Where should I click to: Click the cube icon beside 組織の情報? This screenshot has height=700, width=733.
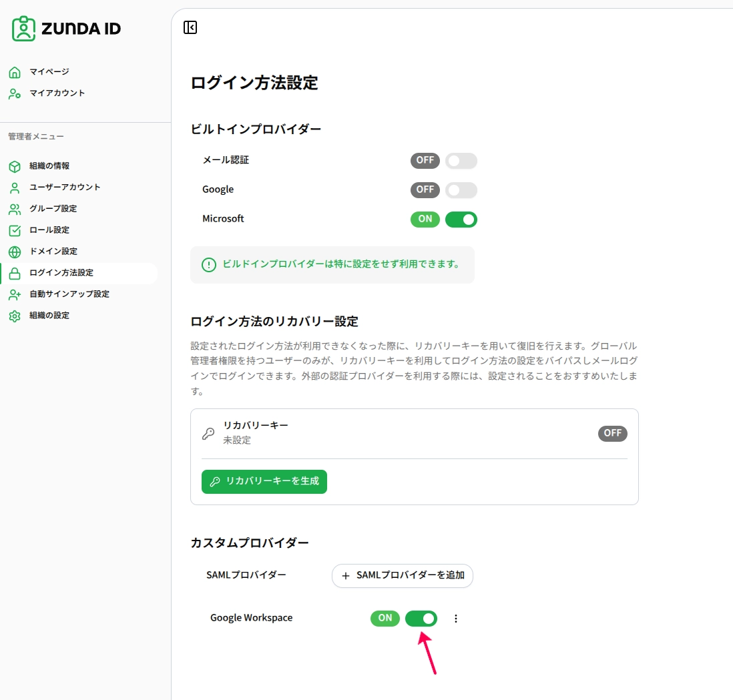[x=15, y=166]
